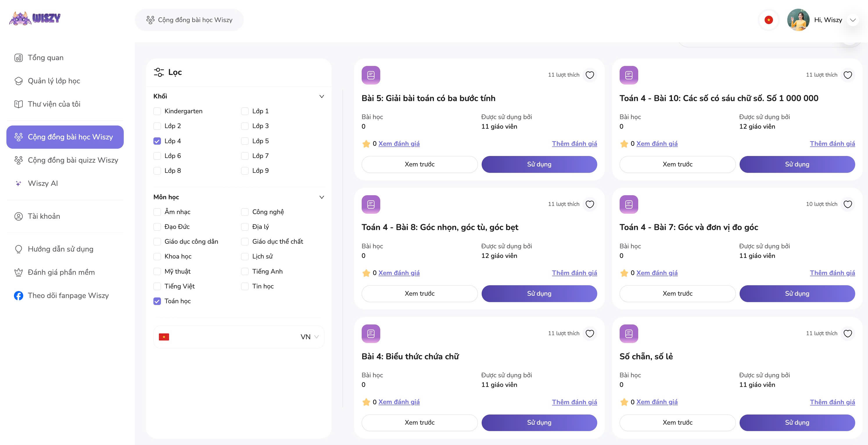
Task: Collapse the Khối filter section
Action: pos(322,96)
